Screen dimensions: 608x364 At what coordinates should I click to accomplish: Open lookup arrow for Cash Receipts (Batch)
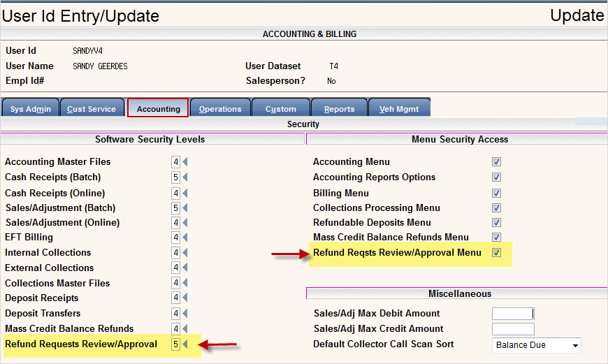(x=185, y=177)
